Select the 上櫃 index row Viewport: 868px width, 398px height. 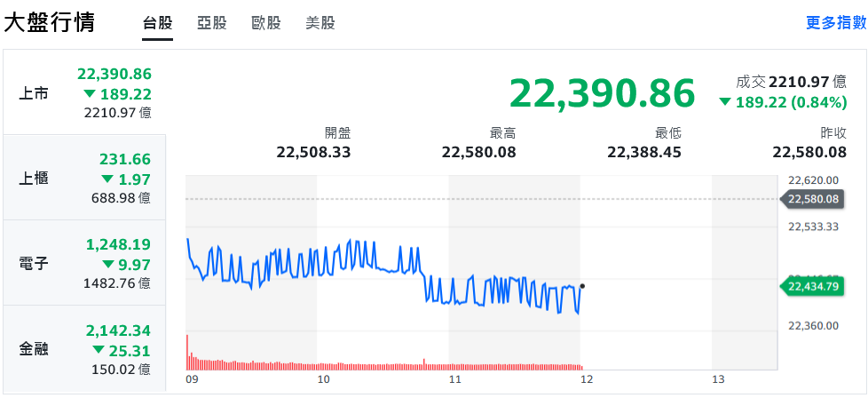(x=85, y=178)
